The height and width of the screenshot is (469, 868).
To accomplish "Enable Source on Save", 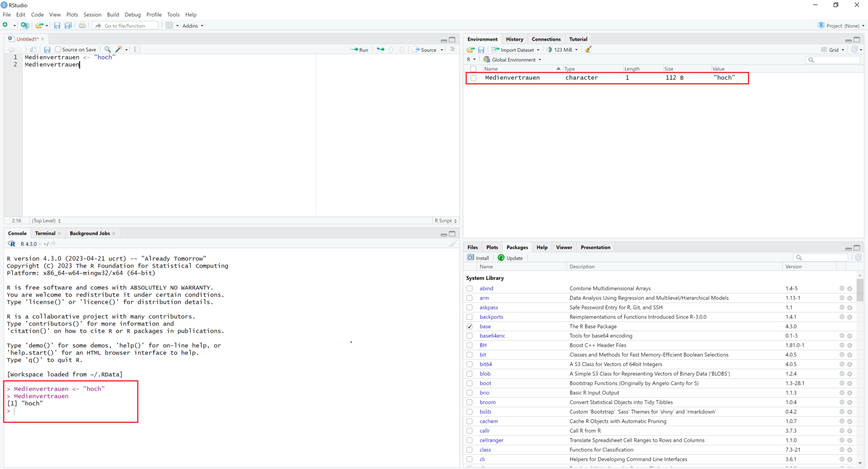I will click(x=58, y=50).
